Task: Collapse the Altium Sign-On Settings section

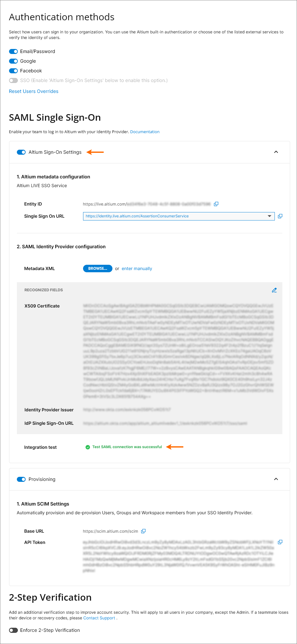Action: (276, 152)
